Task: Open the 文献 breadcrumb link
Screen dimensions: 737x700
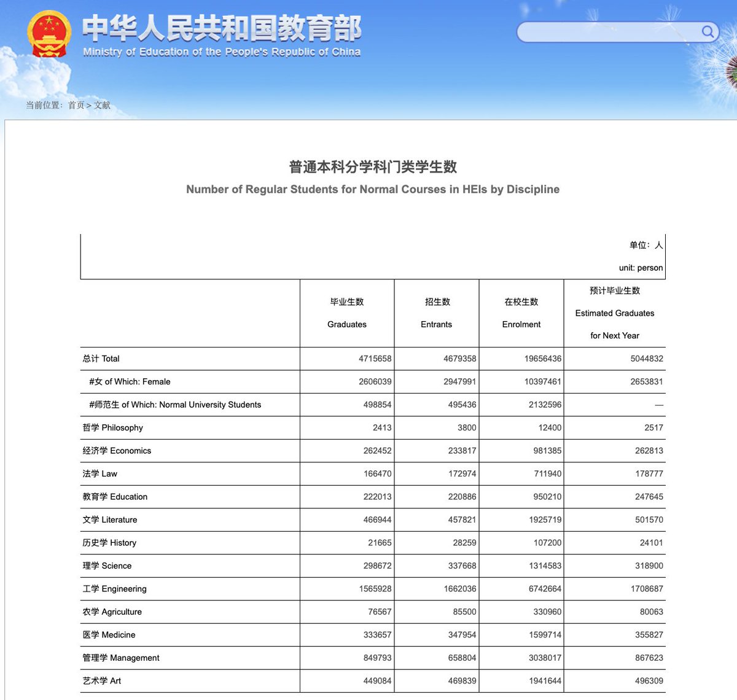Action: point(102,106)
